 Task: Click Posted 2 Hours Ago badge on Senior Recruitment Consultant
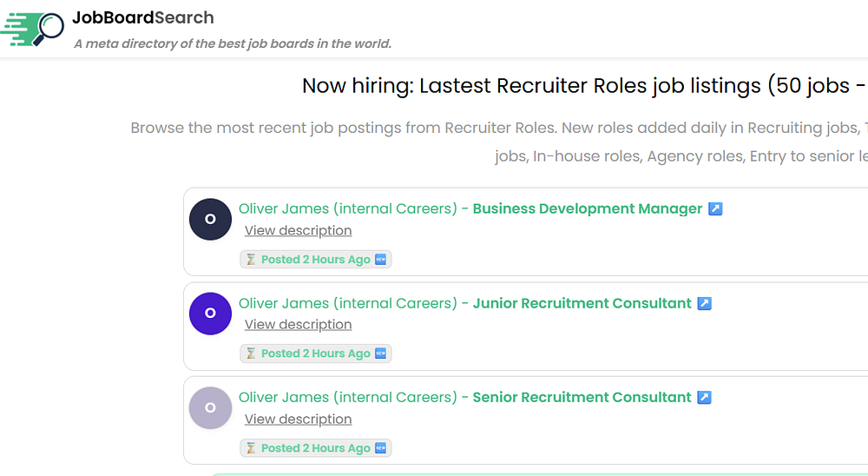pos(315,448)
